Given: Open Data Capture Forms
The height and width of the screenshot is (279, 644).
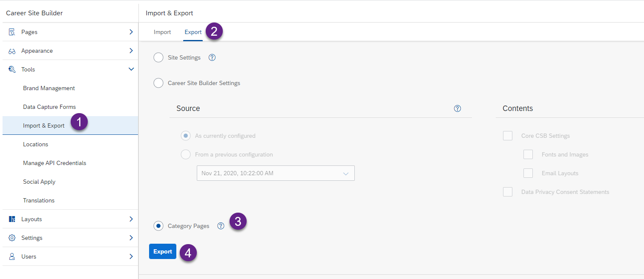Looking at the screenshot, I should [49, 107].
